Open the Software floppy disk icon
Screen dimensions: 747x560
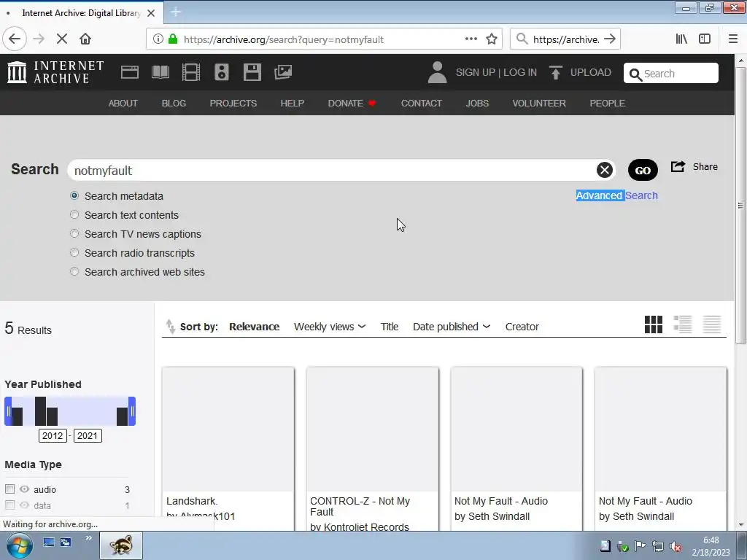coord(252,72)
